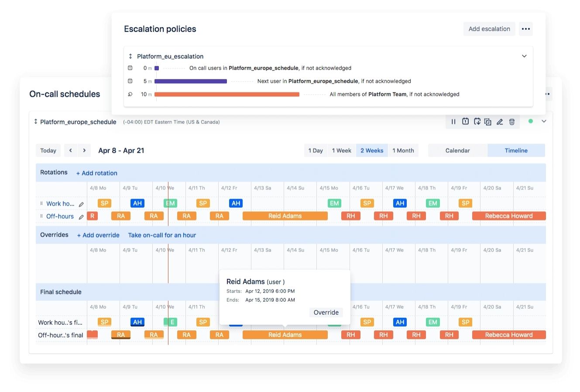Switch to Calendar view
The image size is (580, 392).
coord(457,151)
